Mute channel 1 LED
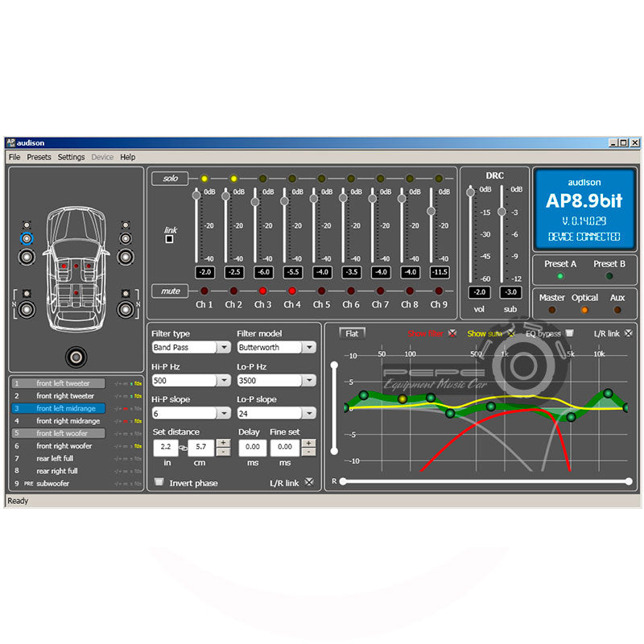Screen dimensions: 644x644 [204, 291]
